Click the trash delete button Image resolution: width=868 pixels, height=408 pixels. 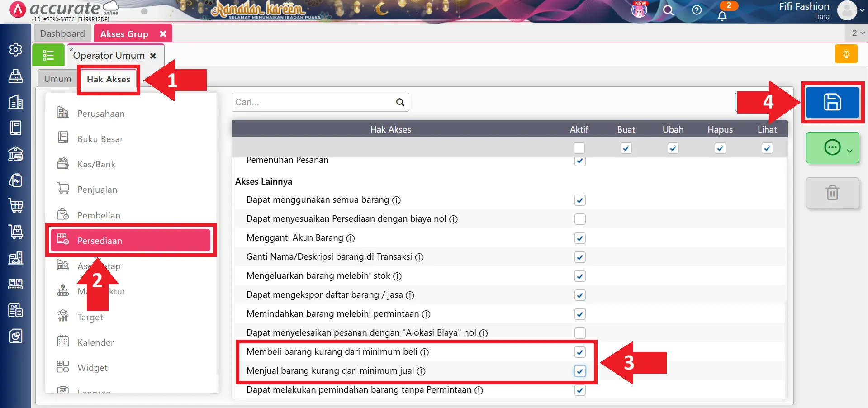point(832,193)
